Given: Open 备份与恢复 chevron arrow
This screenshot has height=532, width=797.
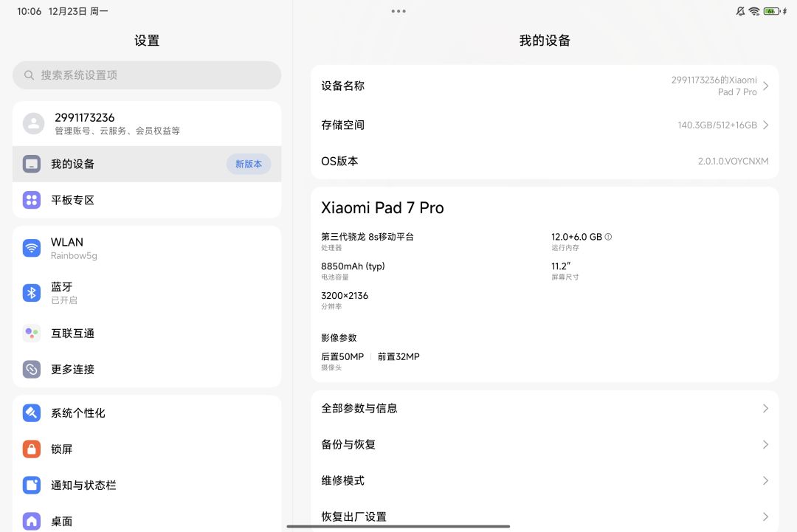Looking at the screenshot, I should coord(765,445).
